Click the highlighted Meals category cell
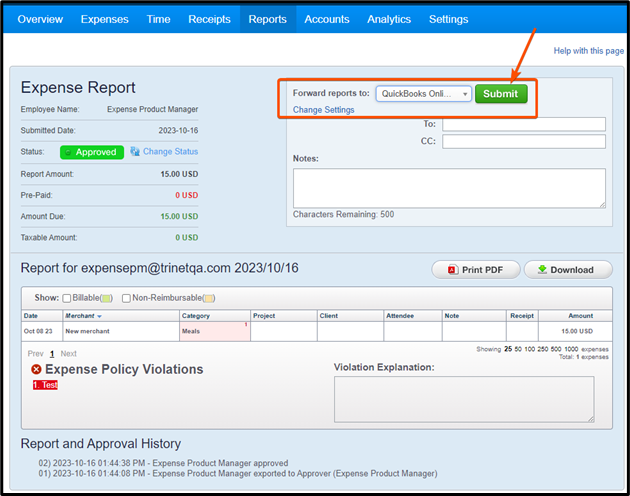Viewport: 630px width, 496px height. (x=215, y=331)
